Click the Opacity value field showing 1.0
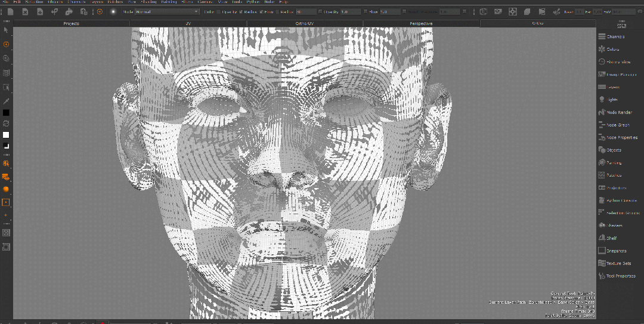Screen dimensions: 644x324 point(350,12)
